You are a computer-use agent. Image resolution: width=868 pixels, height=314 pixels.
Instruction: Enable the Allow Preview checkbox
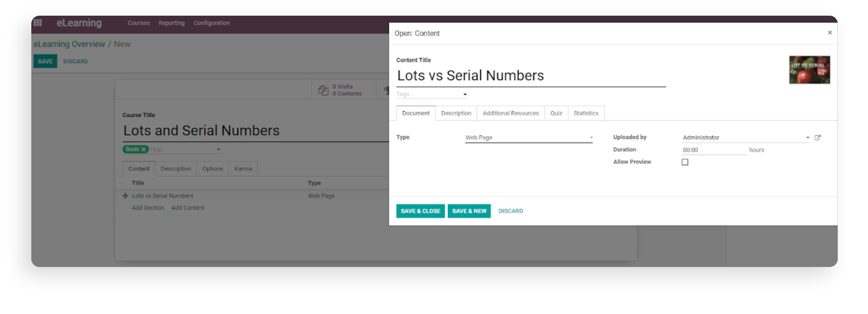coord(685,162)
